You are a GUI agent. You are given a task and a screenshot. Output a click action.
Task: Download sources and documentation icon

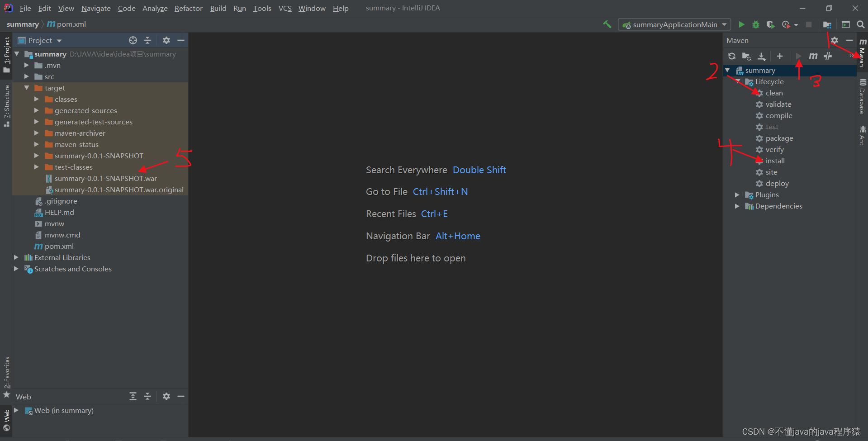pyautogui.click(x=762, y=56)
